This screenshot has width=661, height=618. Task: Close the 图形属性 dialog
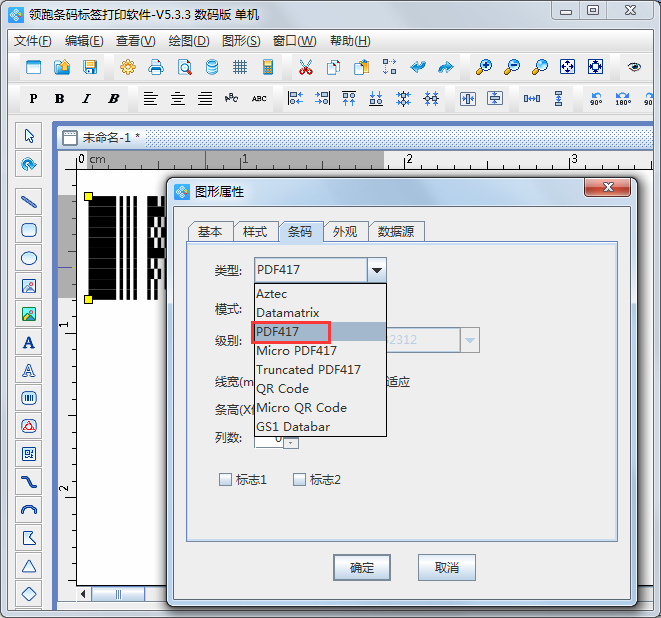coord(607,187)
